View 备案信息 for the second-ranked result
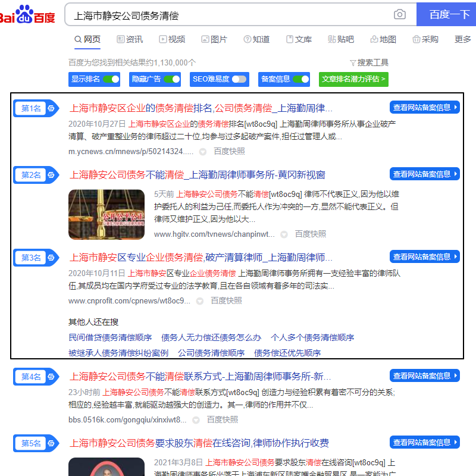 pyautogui.click(x=425, y=174)
